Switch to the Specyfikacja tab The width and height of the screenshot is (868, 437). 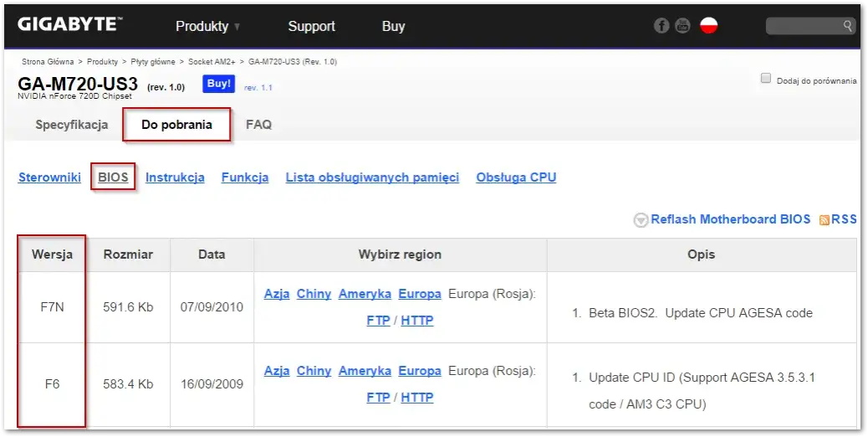tap(72, 125)
